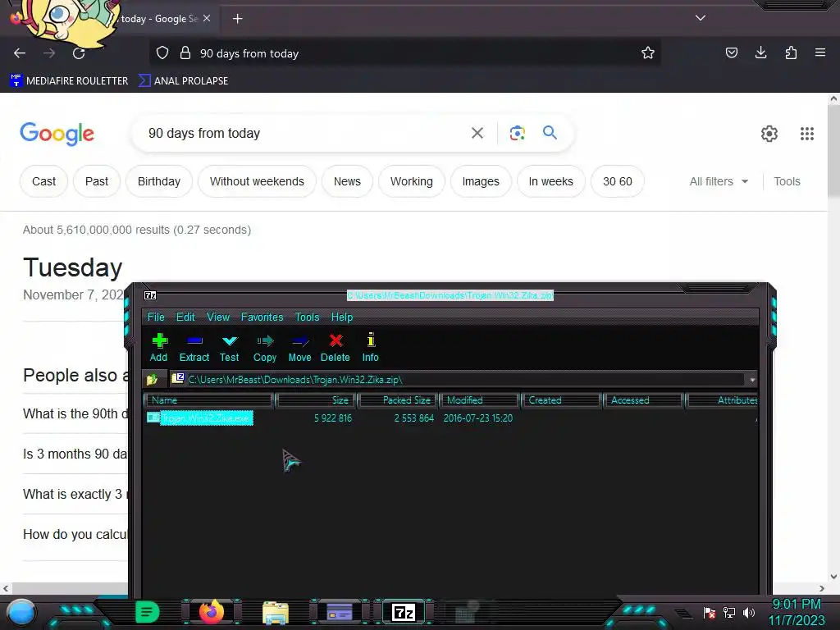Open network status tray icon

tap(729, 612)
